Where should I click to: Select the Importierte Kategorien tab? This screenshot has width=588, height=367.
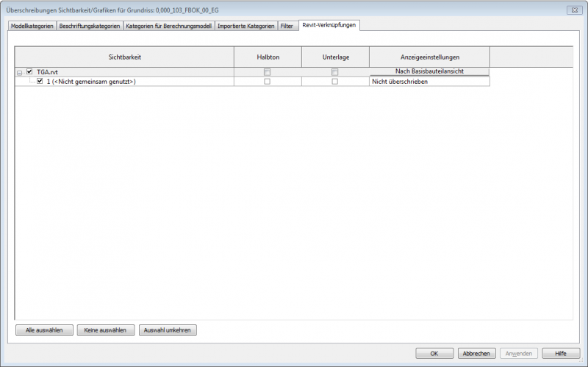(x=246, y=26)
